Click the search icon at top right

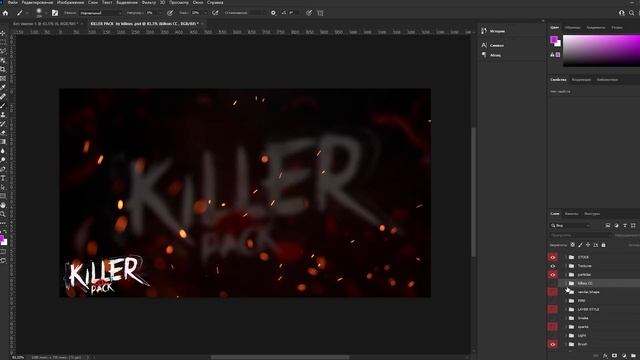click(631, 13)
